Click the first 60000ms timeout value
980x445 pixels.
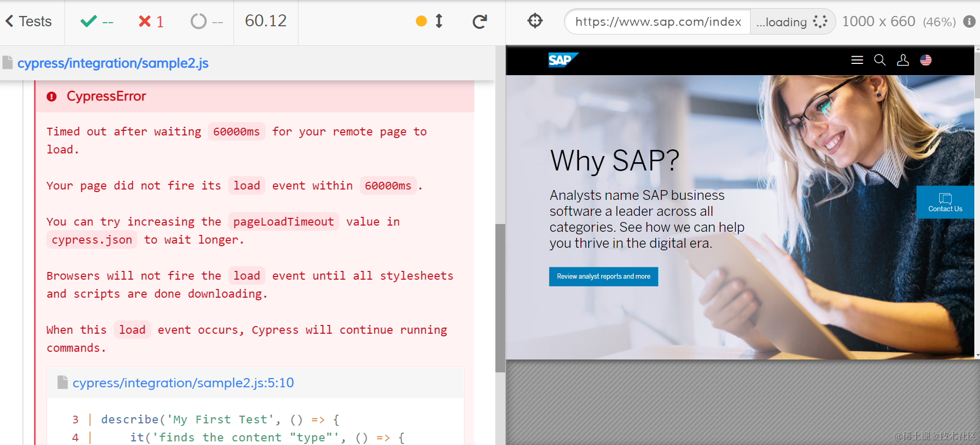point(236,131)
